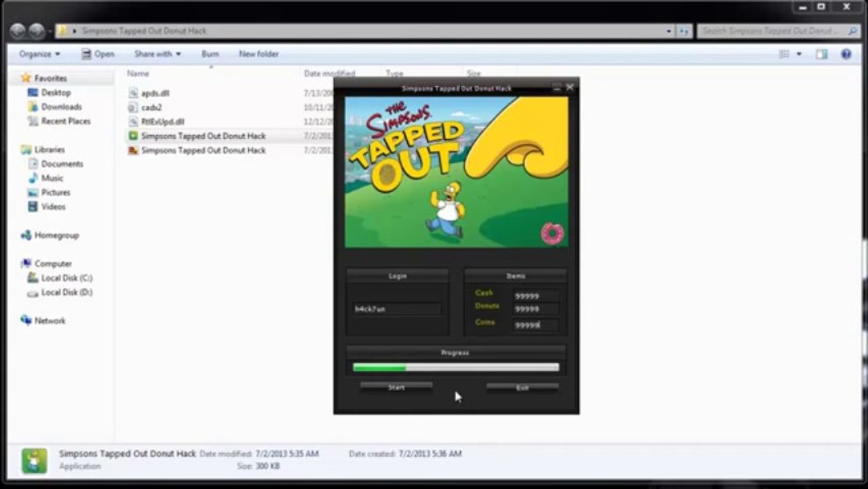Select the Favorites star icon
Viewport: 868px width, 489px height.
pos(26,78)
